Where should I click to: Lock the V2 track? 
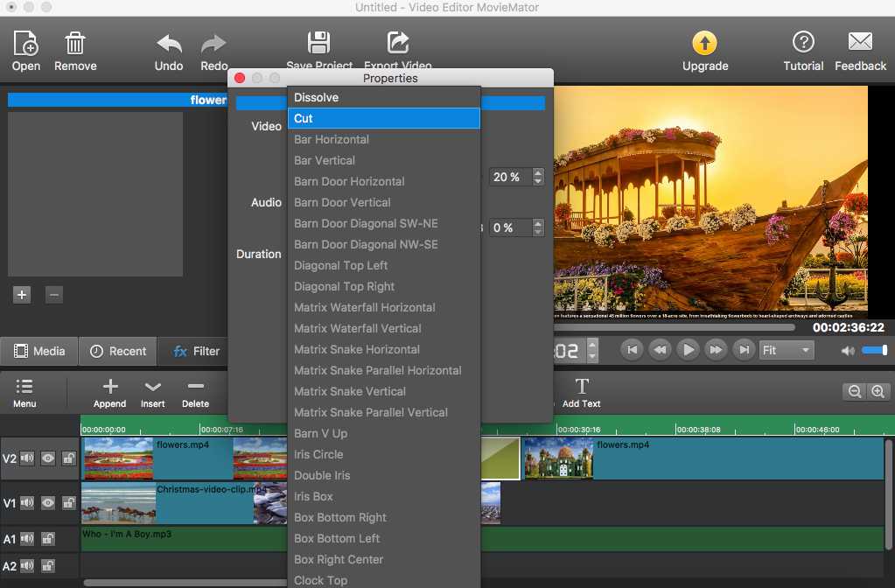pos(68,458)
